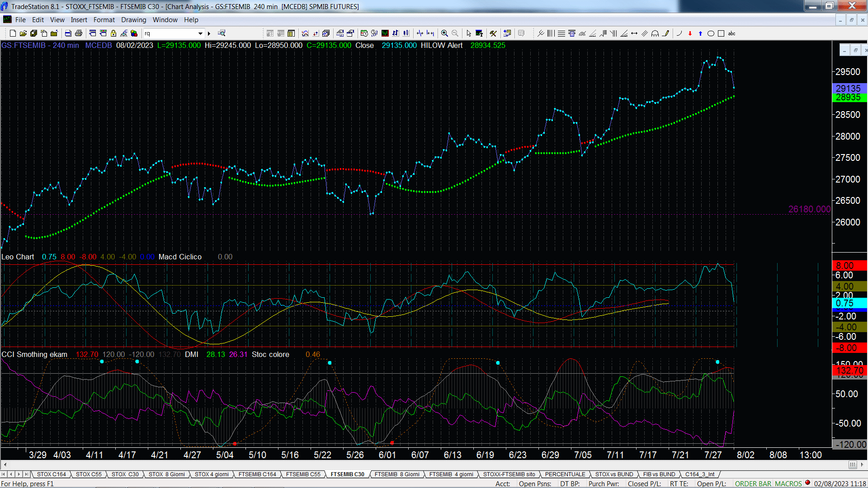This screenshot has height=488, width=868.
Task: Run the command line with the play arrow
Action: (209, 33)
